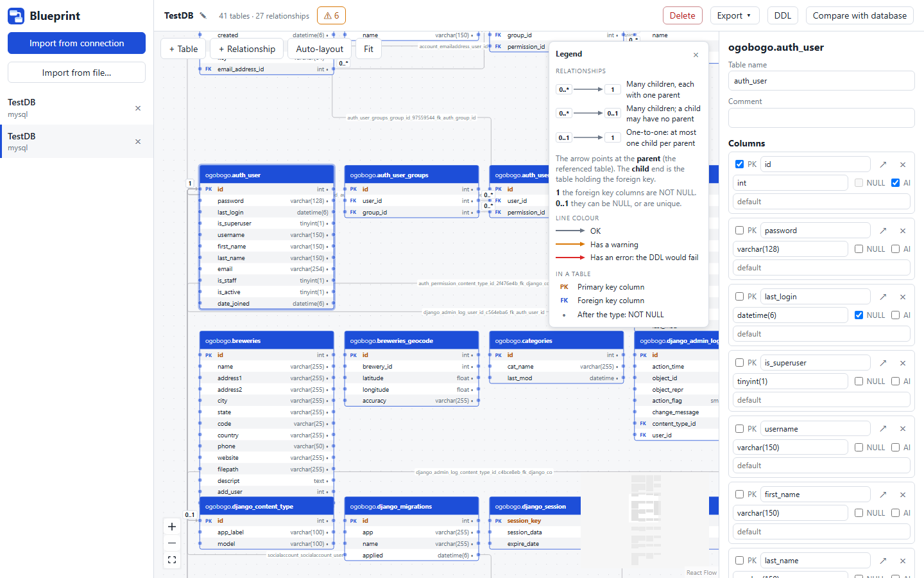Run Auto-layout on the diagram
Screen dimensions: 924x578
coord(320,49)
